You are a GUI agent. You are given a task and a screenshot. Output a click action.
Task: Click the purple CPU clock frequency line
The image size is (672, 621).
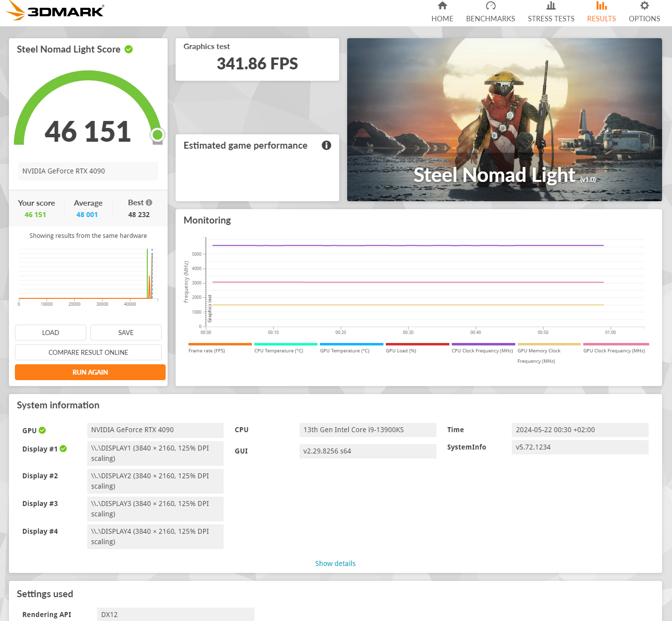tap(408, 245)
